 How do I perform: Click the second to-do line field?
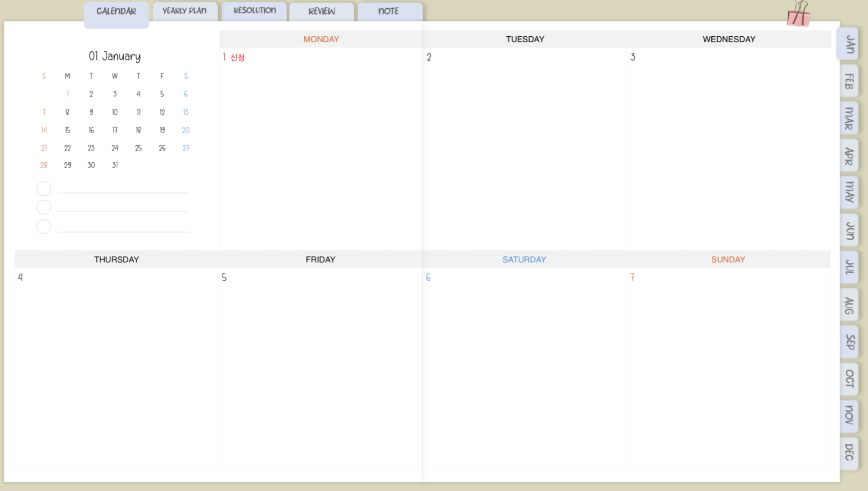123,207
